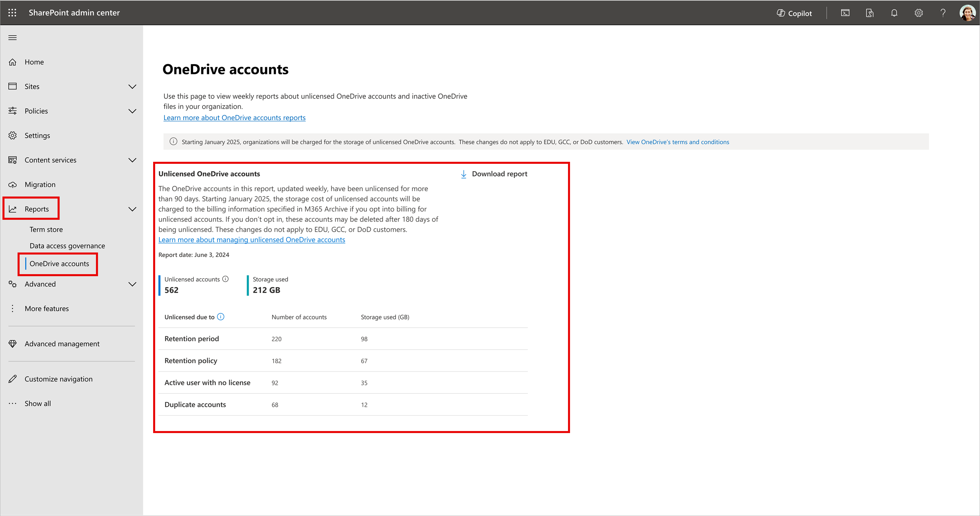This screenshot has height=516, width=980.
Task: Open the settings gear in the header
Action: (918, 13)
